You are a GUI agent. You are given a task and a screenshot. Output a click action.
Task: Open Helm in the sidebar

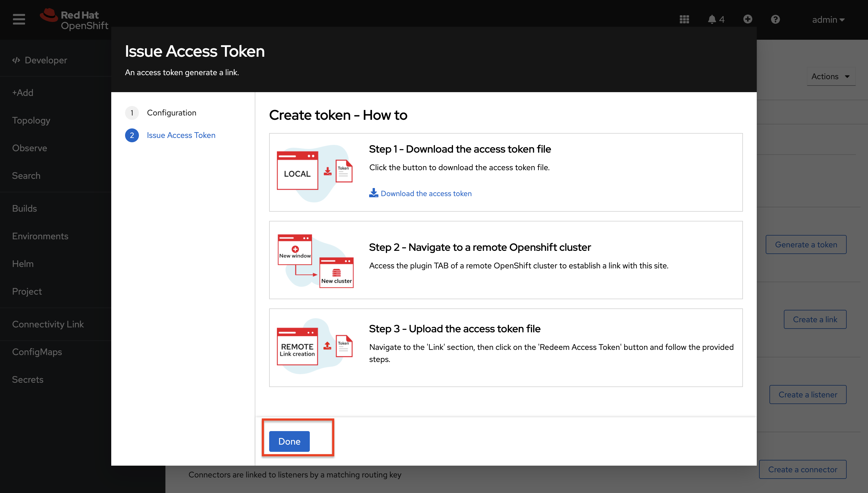(x=23, y=264)
